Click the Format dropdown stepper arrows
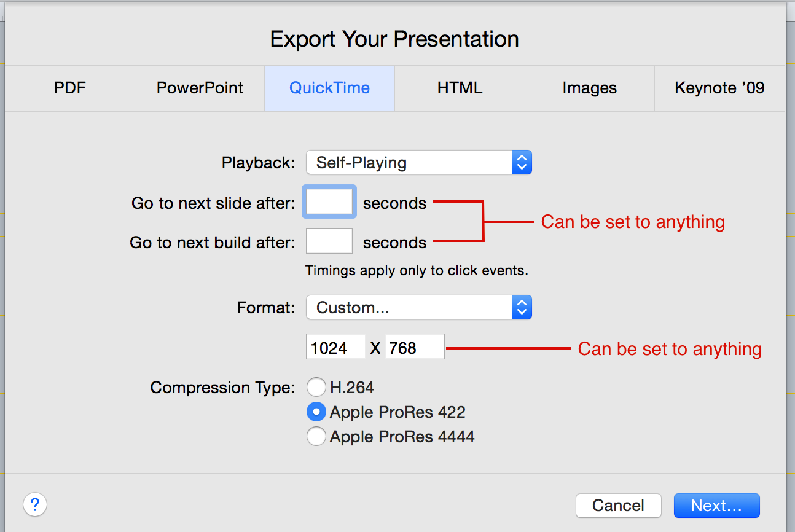Screen dimensions: 795x532 [522, 308]
